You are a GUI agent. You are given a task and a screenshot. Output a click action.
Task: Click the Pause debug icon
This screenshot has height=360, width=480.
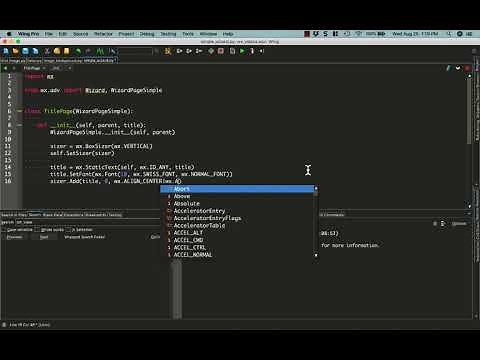coord(252,51)
